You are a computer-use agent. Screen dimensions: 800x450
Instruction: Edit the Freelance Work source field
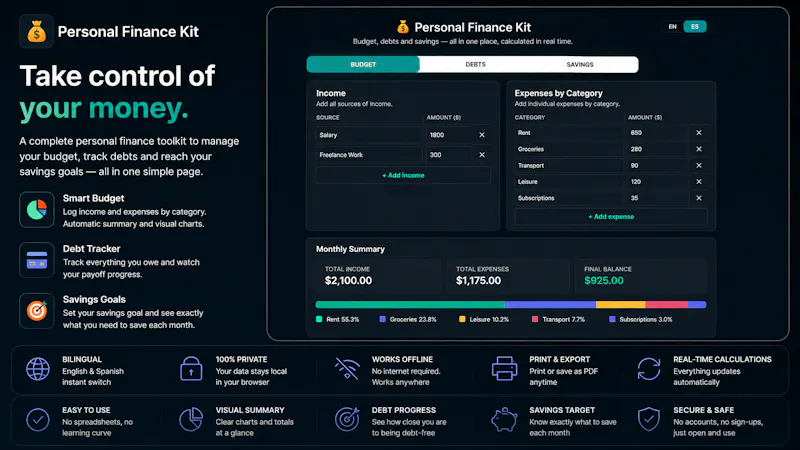pyautogui.click(x=369, y=155)
